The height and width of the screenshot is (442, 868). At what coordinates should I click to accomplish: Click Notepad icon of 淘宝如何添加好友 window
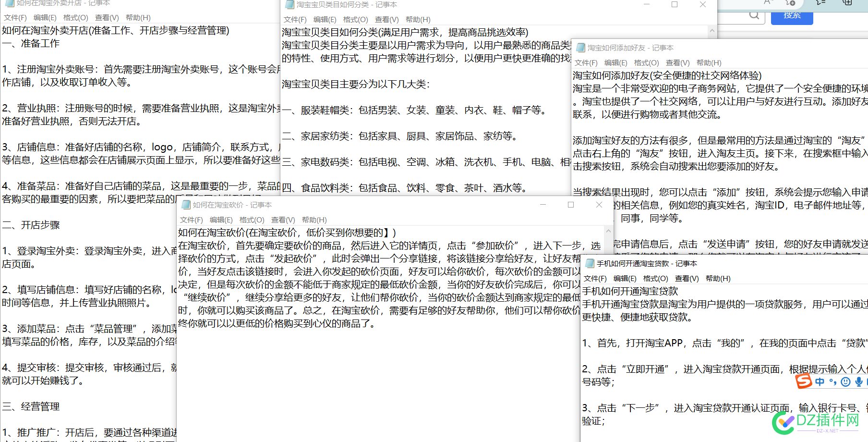(580, 48)
